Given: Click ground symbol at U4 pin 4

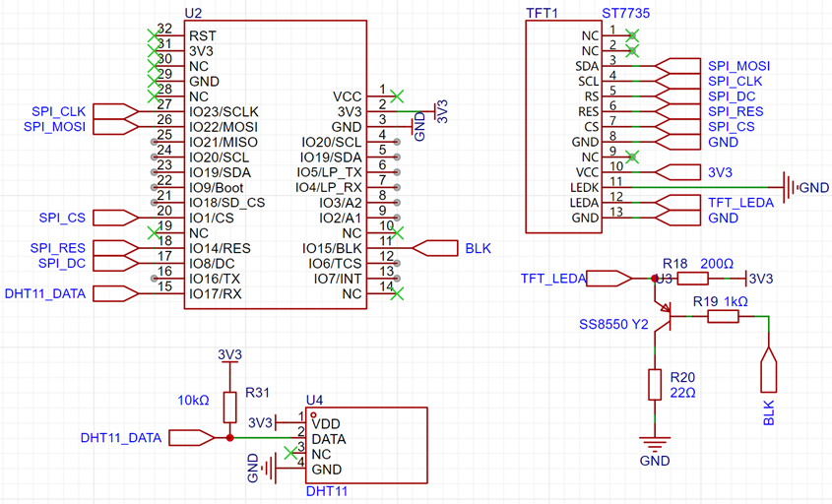Looking at the screenshot, I should [x=270, y=469].
